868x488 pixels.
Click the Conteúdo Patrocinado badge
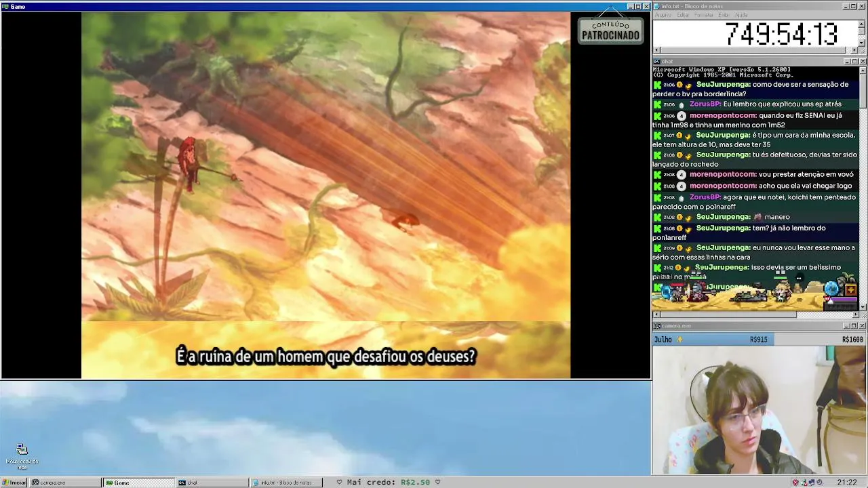[x=610, y=30]
